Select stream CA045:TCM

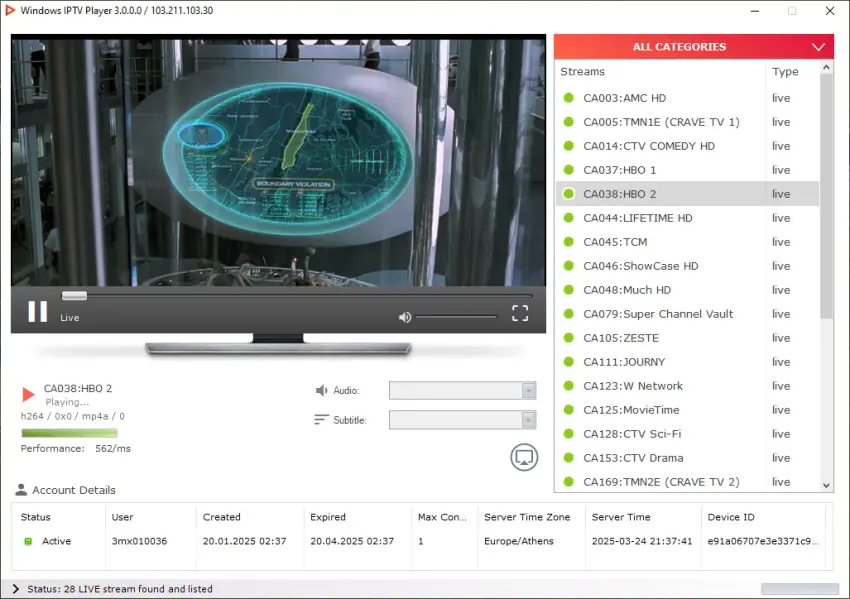click(x=687, y=242)
